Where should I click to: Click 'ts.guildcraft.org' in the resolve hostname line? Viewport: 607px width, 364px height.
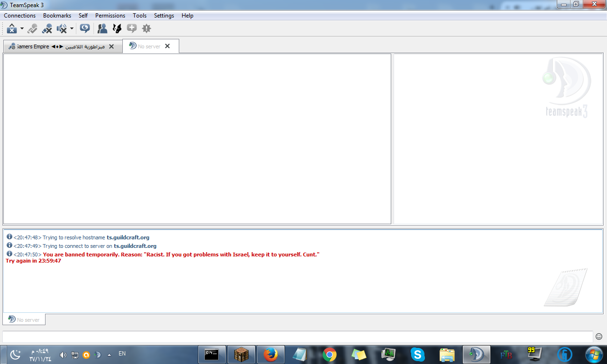(128, 237)
